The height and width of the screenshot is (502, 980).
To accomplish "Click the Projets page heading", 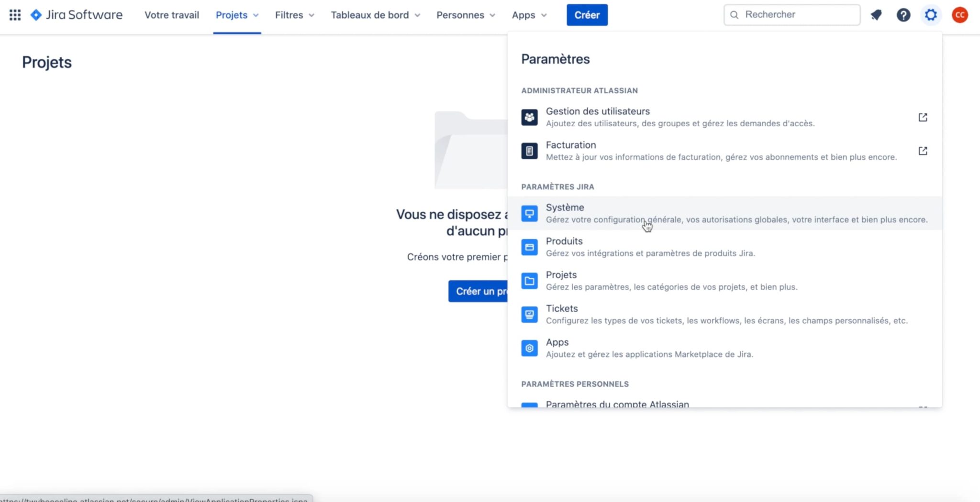I will point(47,62).
